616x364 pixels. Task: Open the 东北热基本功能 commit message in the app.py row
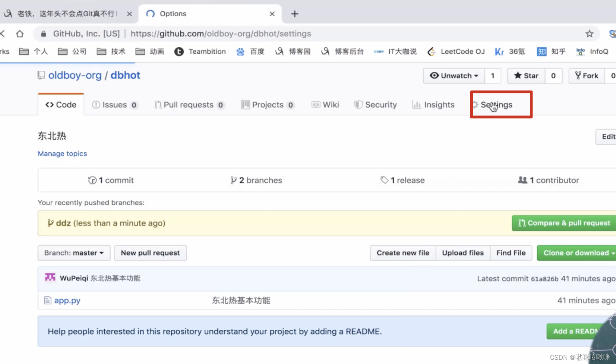(x=241, y=300)
